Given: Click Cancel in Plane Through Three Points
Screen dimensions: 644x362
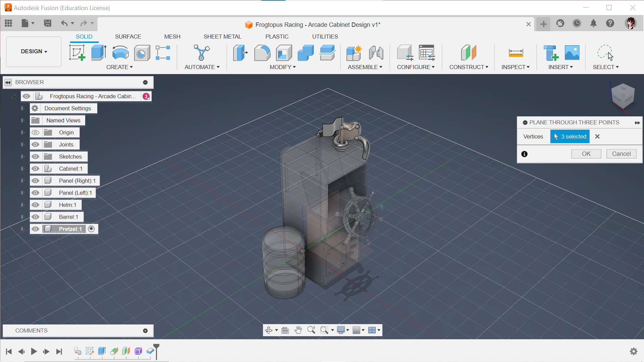Looking at the screenshot, I should 621,154.
